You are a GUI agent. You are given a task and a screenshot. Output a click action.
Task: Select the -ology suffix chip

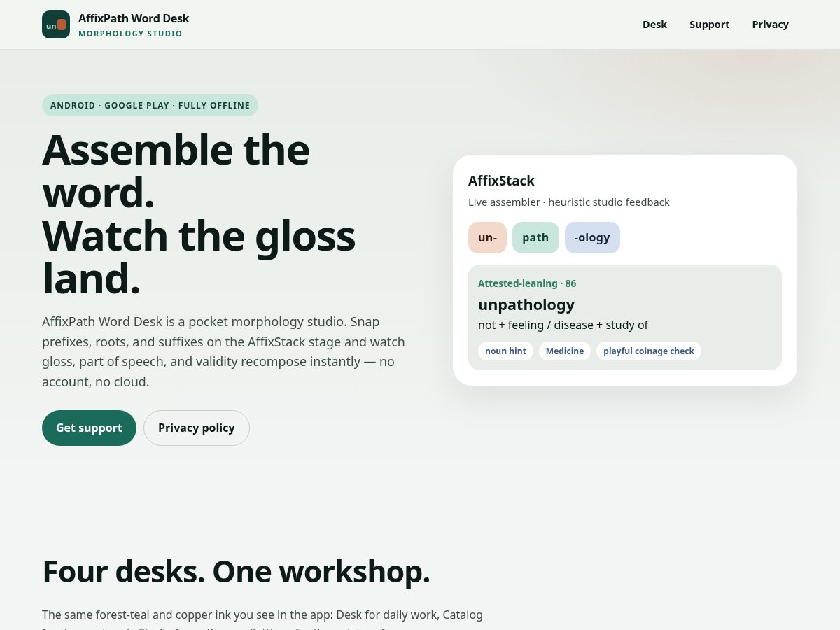[592, 237]
